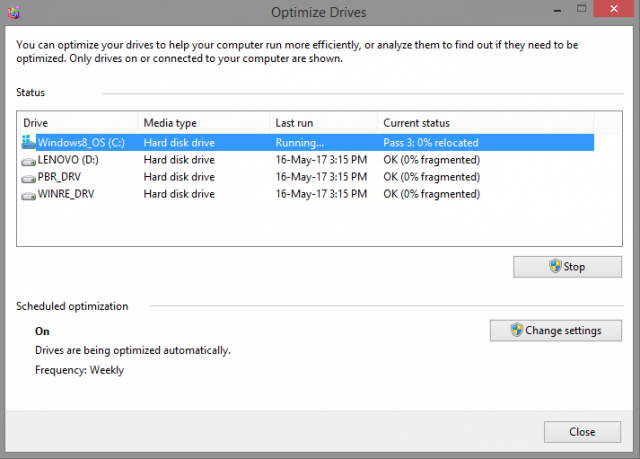Image resolution: width=640 pixels, height=459 pixels.
Task: Click the shield icon on Change settings
Action: pos(516,330)
